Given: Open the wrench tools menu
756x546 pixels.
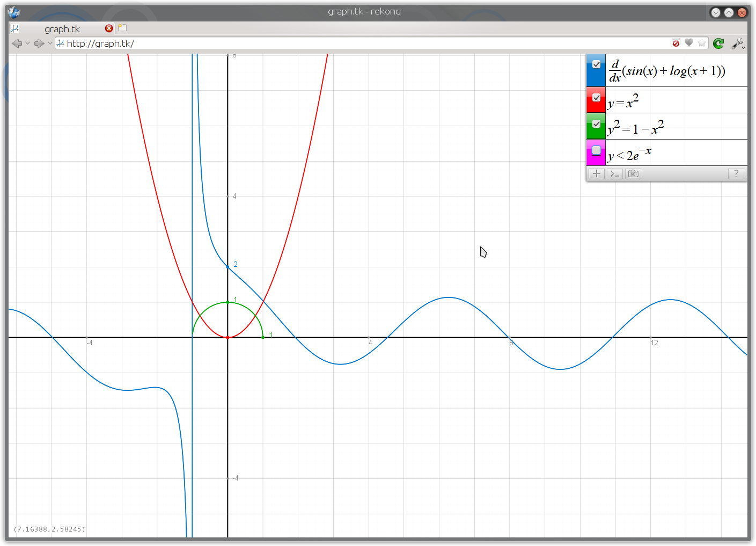Looking at the screenshot, I should [737, 43].
